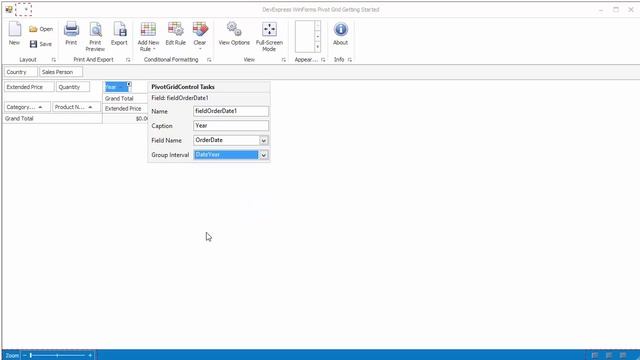Click the Zoom label in status bar
Screen dimensions: 640x360
pyautogui.click(x=12, y=356)
